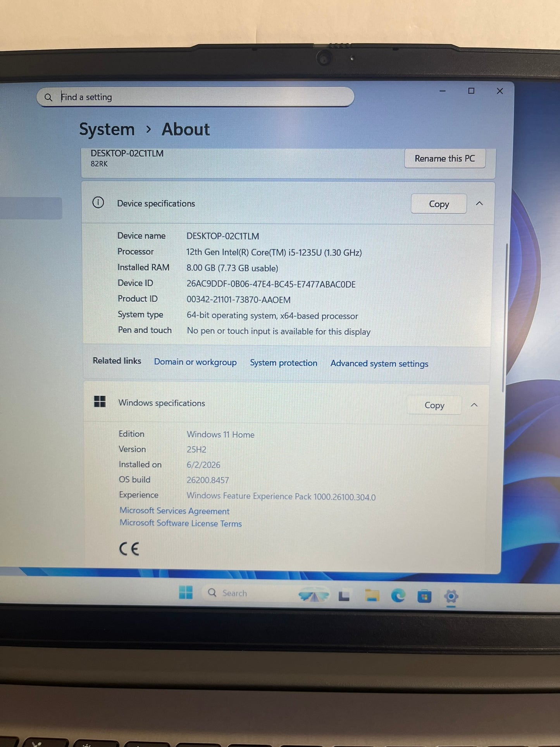Go back to System in the breadcrumb
Screen dimensions: 560x747
point(107,129)
